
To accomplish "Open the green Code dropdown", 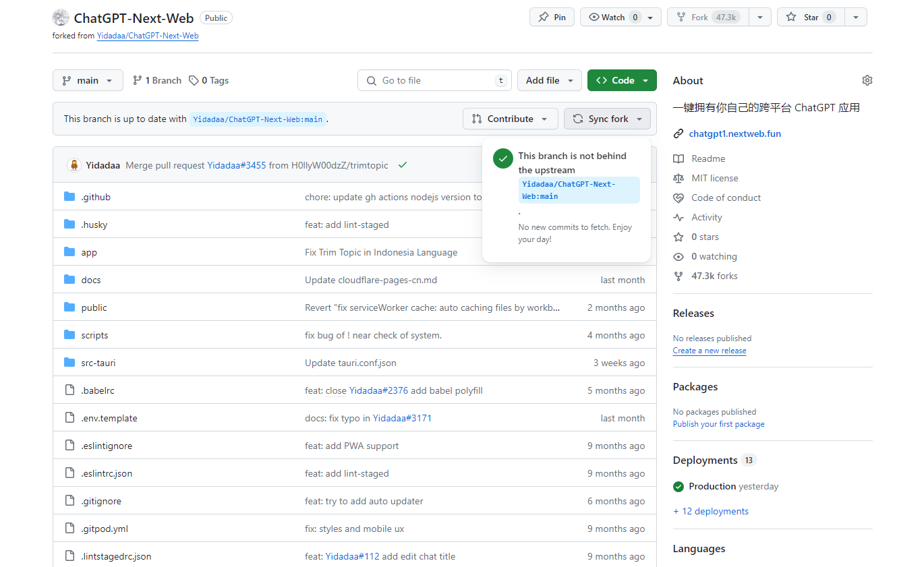I will pyautogui.click(x=622, y=80).
